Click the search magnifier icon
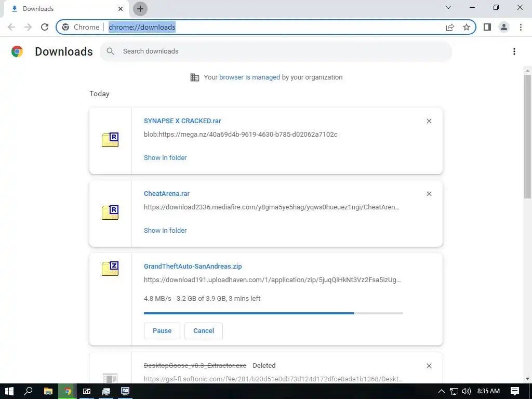The height and width of the screenshot is (399, 532). (110, 51)
